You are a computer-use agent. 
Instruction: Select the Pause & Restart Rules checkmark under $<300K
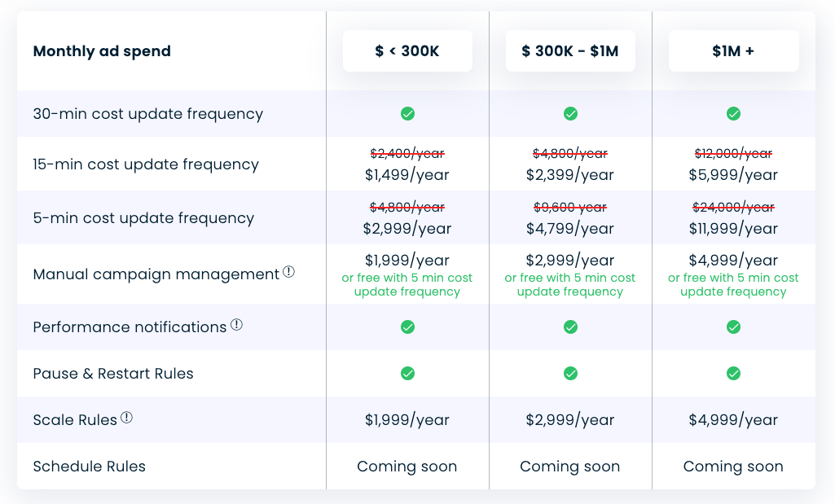click(x=407, y=373)
